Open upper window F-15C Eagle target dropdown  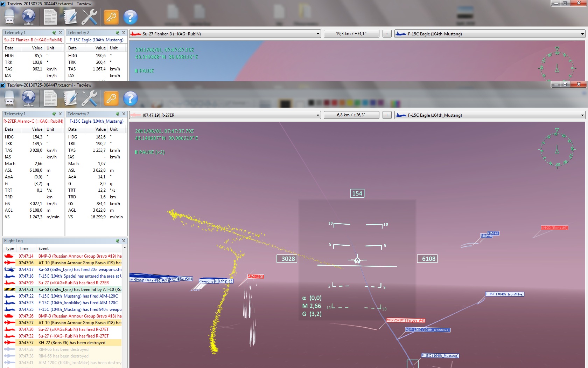(490, 34)
